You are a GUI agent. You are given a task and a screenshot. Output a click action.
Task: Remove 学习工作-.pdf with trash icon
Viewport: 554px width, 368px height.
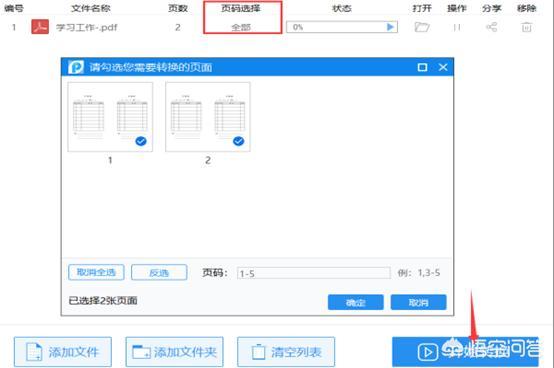point(526,27)
